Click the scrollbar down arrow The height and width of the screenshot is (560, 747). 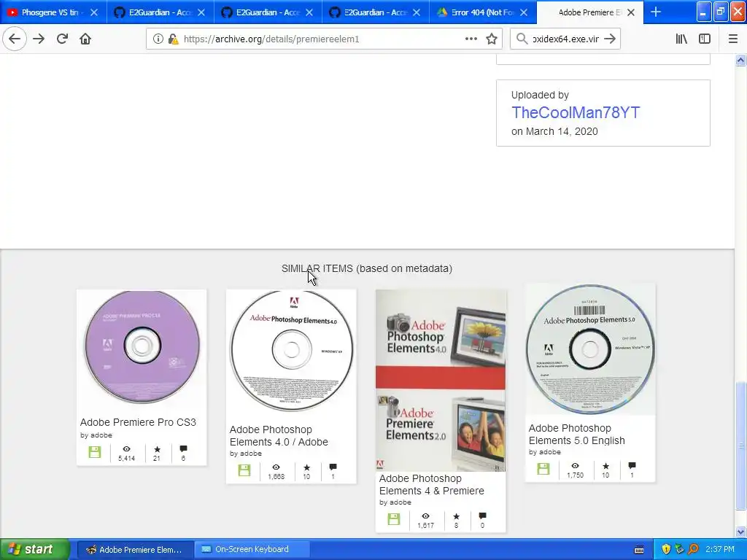(740, 532)
